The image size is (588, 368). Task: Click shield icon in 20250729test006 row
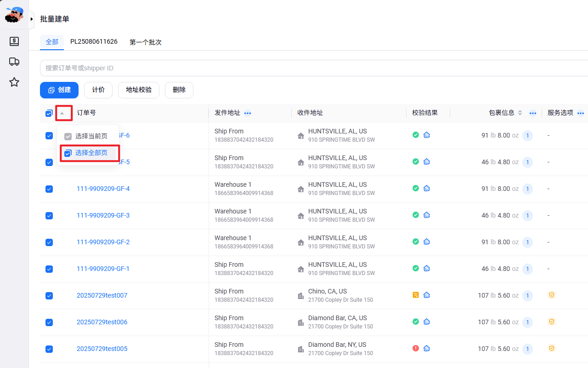coord(552,322)
